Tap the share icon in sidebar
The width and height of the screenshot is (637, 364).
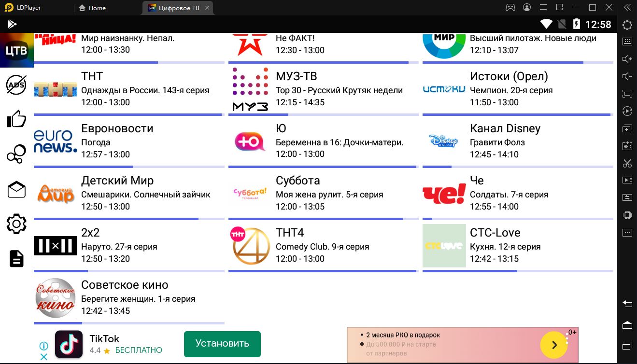16,154
